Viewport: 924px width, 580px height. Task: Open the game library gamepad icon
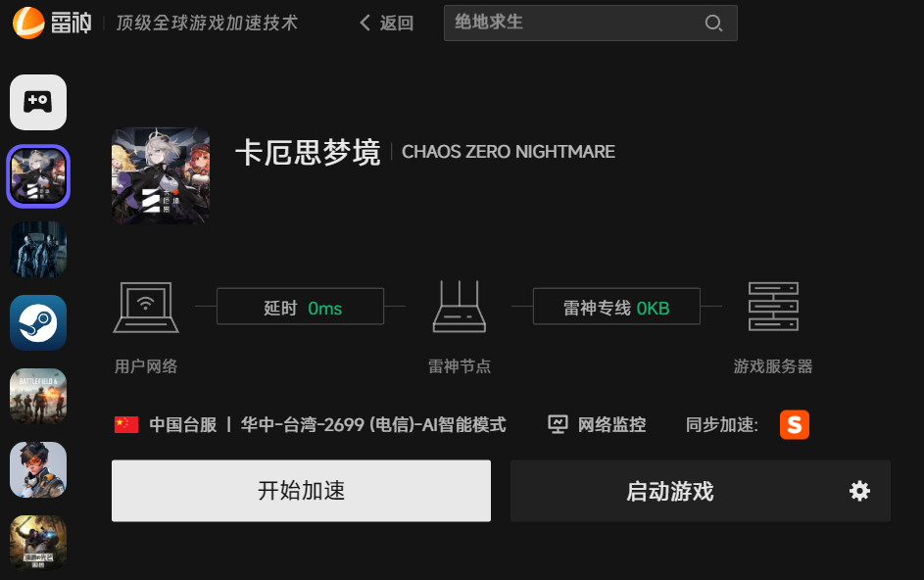[x=38, y=102]
